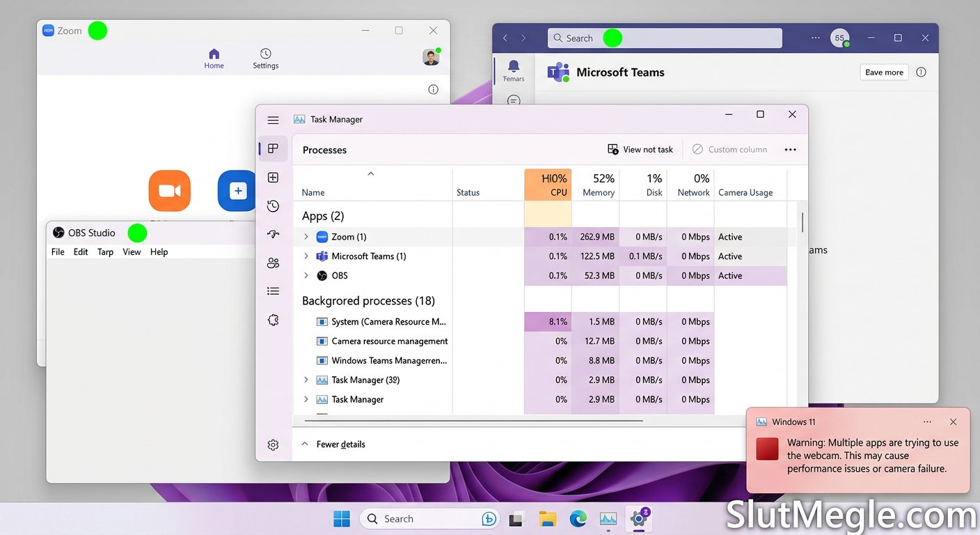Expand the OBS process row
Image resolution: width=980 pixels, height=535 pixels.
tap(306, 276)
